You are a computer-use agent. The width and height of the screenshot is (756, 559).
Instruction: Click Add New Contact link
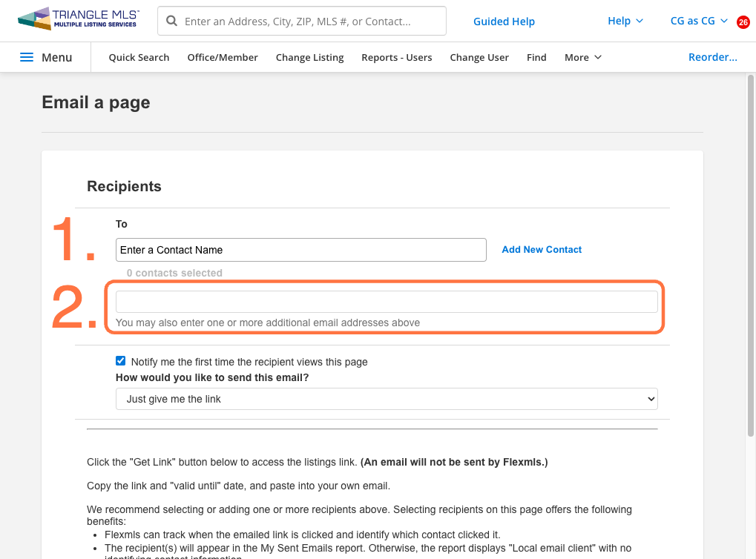pyautogui.click(x=542, y=250)
